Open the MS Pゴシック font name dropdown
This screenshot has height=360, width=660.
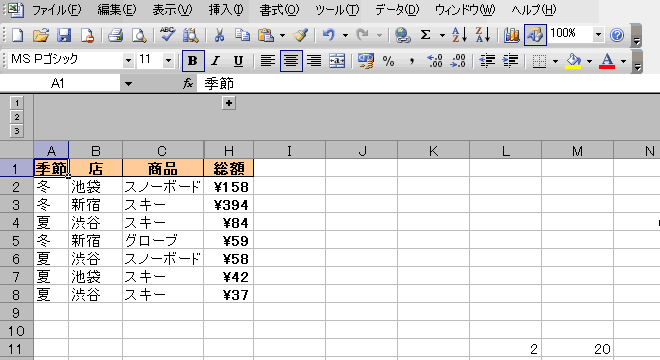128,61
